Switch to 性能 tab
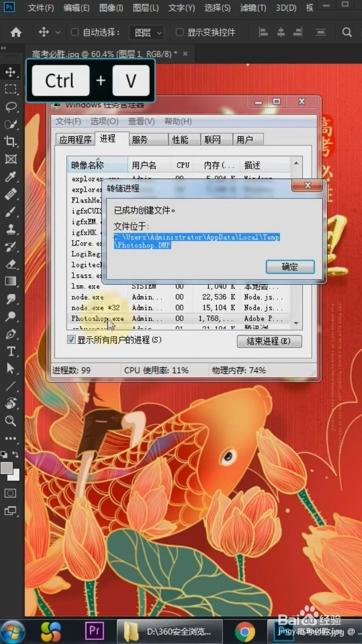The image size is (362, 644). [184, 139]
